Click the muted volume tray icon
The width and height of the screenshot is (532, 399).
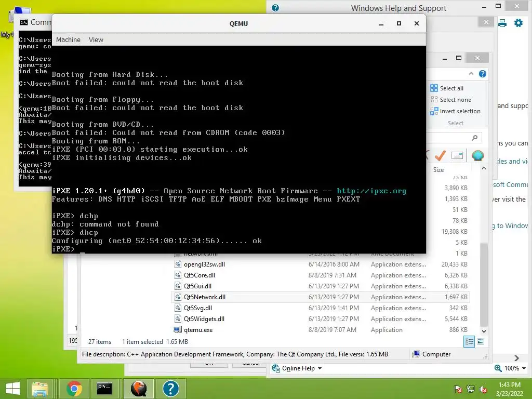tap(483, 389)
